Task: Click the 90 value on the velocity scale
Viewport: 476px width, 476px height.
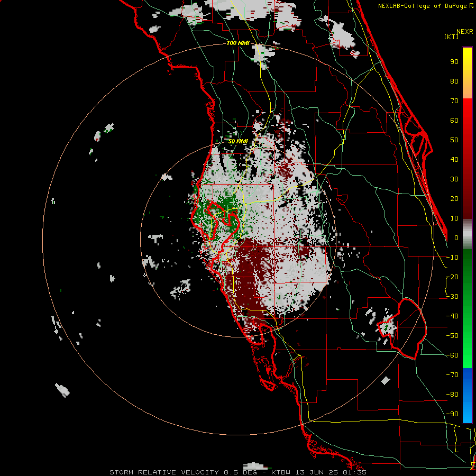Action: pyautogui.click(x=454, y=62)
